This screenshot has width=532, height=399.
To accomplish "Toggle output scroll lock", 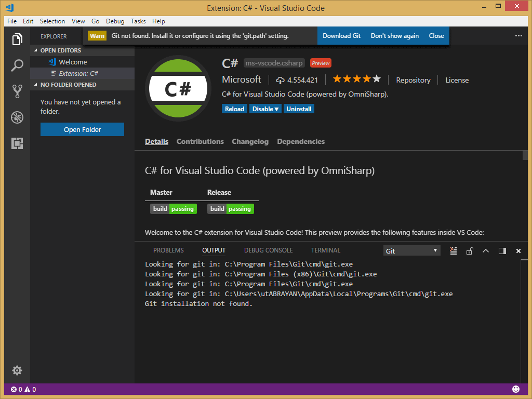I will pyautogui.click(x=470, y=251).
